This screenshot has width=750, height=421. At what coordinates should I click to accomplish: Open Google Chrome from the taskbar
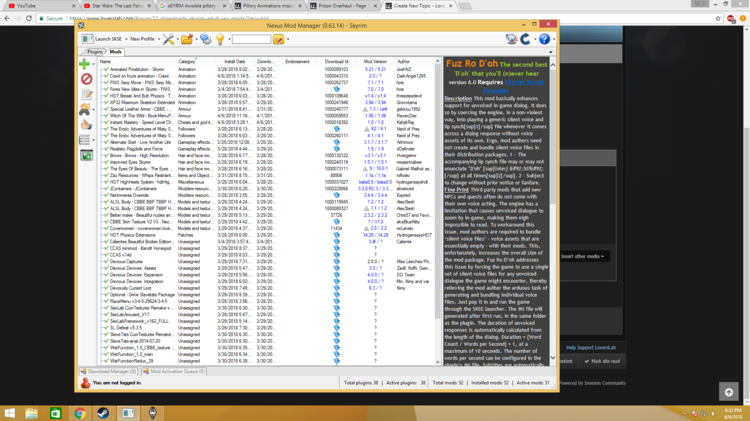79,413
